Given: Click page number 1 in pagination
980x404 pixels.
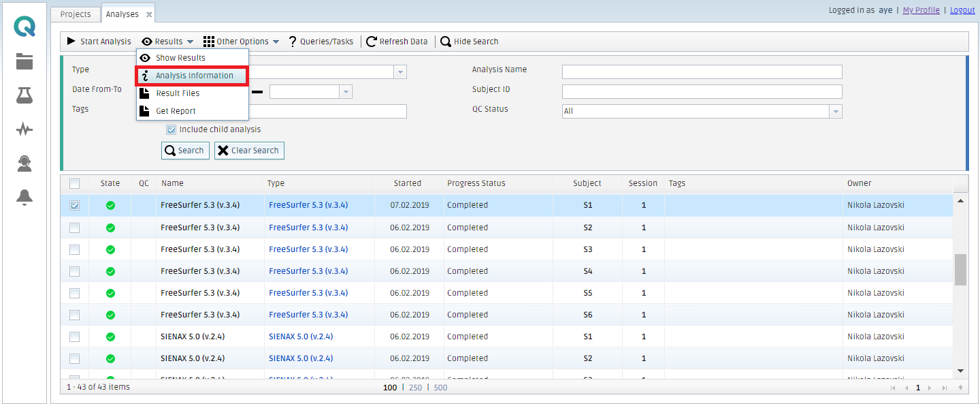Looking at the screenshot, I should point(918,388).
